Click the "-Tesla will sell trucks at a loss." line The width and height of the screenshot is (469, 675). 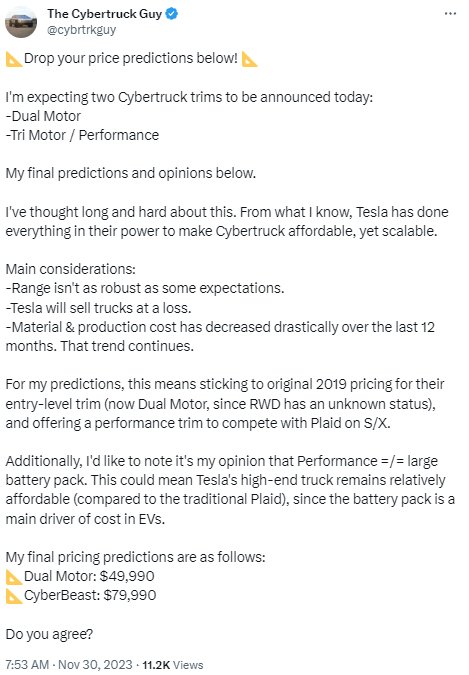pyautogui.click(x=98, y=308)
